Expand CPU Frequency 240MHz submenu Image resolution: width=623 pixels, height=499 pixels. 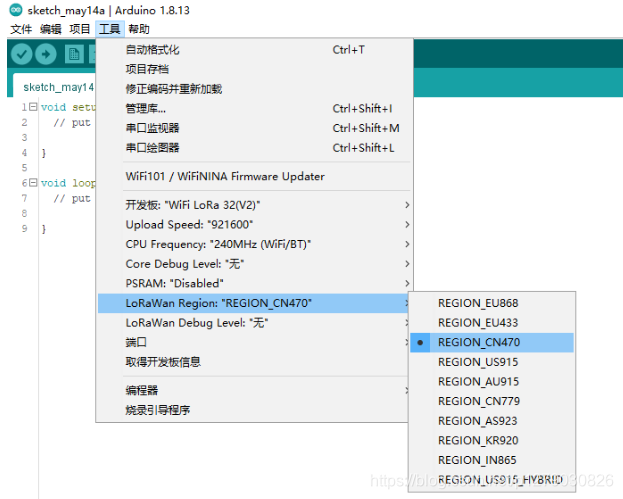click(x=253, y=244)
